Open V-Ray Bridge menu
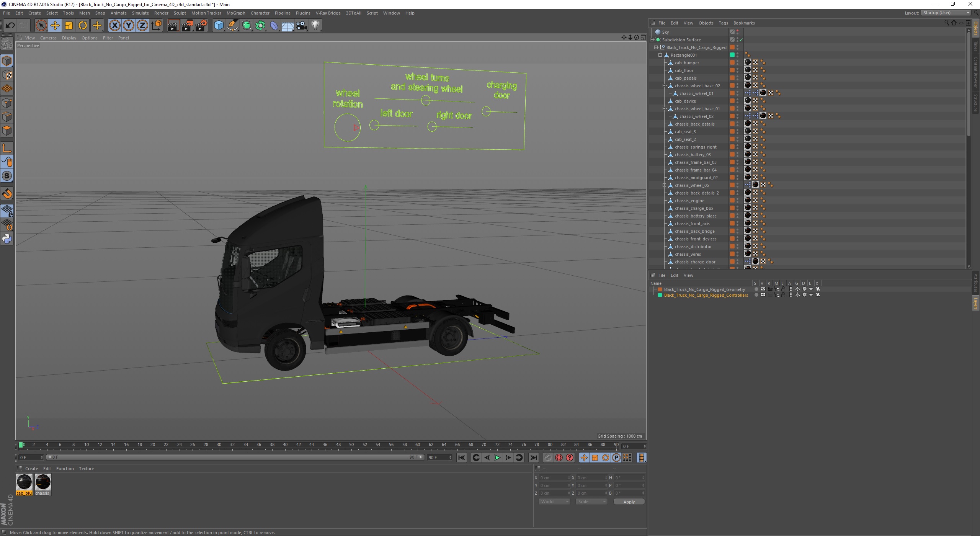This screenshot has height=536, width=980. pyautogui.click(x=328, y=13)
